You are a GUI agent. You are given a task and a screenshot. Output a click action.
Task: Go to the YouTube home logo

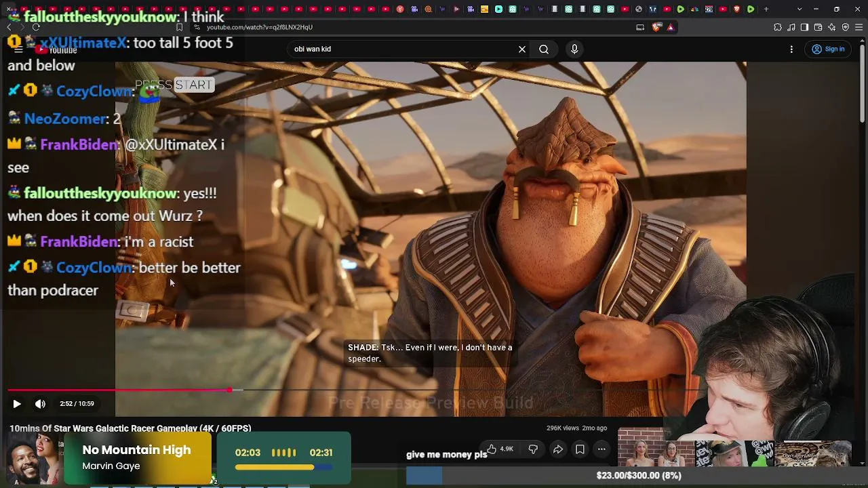point(56,50)
